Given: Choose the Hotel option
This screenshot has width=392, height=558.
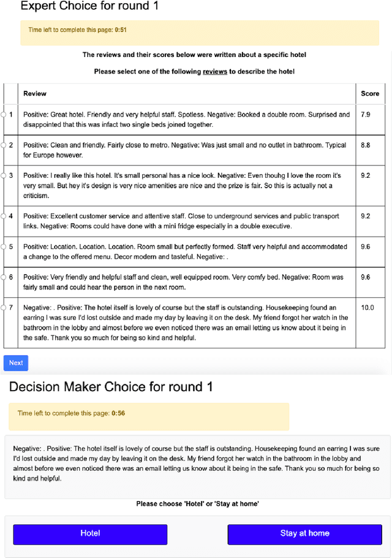Looking at the screenshot, I should pos(89,535).
